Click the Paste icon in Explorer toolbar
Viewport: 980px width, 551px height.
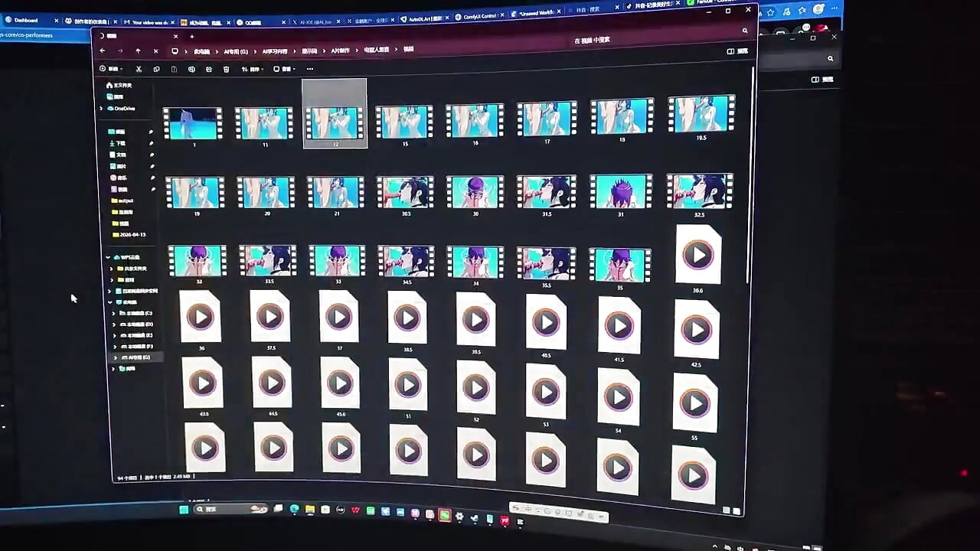click(174, 69)
